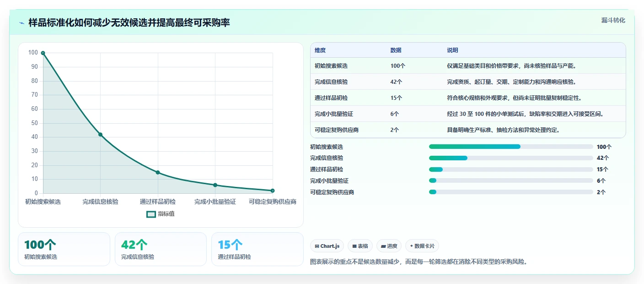Viewport: 644px width, 284px height.
Task: Click the x-axis label 完成信息核验
Action: coord(100,202)
